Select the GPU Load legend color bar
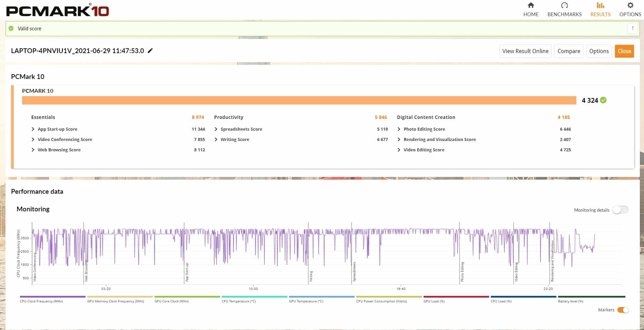This screenshot has width=644, height=330. pyautogui.click(x=456, y=297)
